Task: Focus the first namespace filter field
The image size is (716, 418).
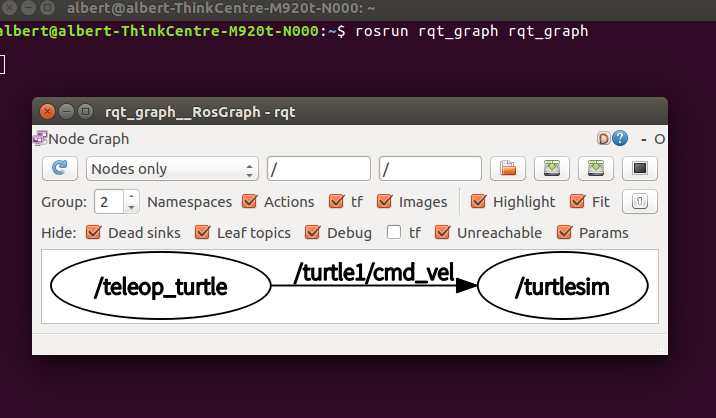Action: coord(319,169)
